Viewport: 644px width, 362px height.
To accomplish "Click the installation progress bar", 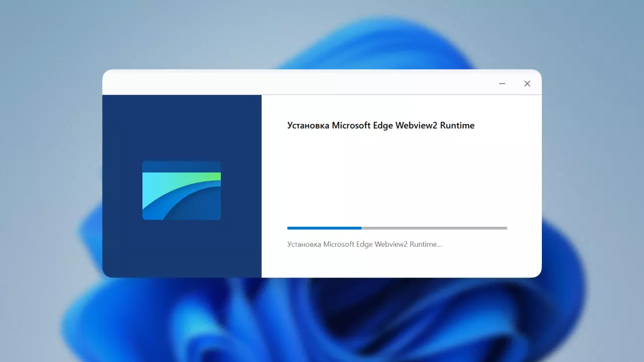I will tap(397, 228).
